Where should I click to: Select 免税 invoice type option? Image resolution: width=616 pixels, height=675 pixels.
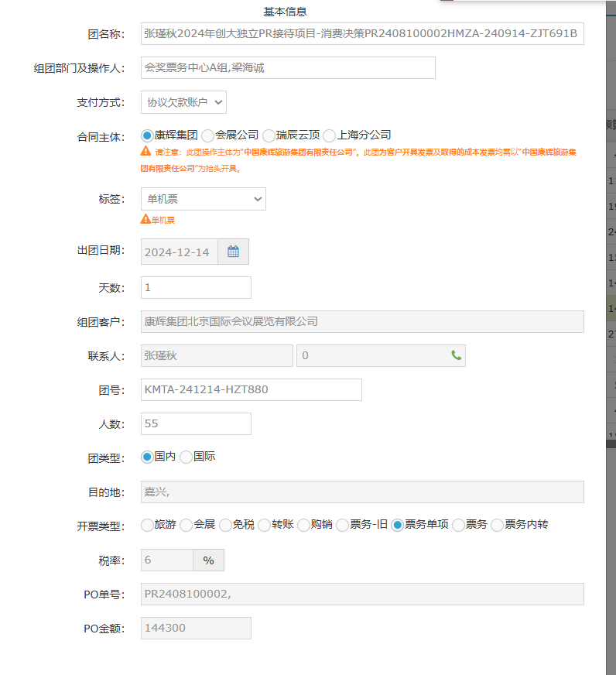225,525
